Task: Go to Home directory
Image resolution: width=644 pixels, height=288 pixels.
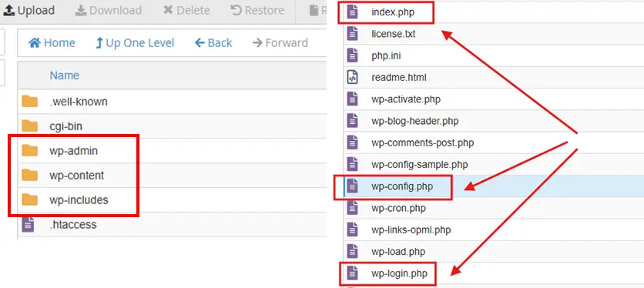Action: pyautogui.click(x=52, y=42)
